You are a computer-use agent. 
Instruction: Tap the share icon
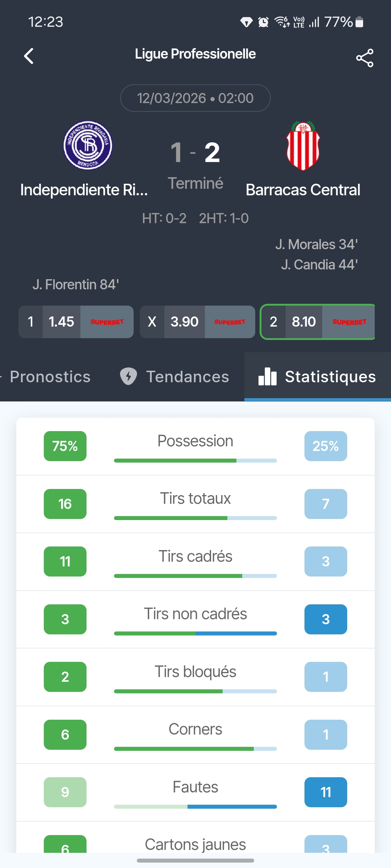[365, 58]
